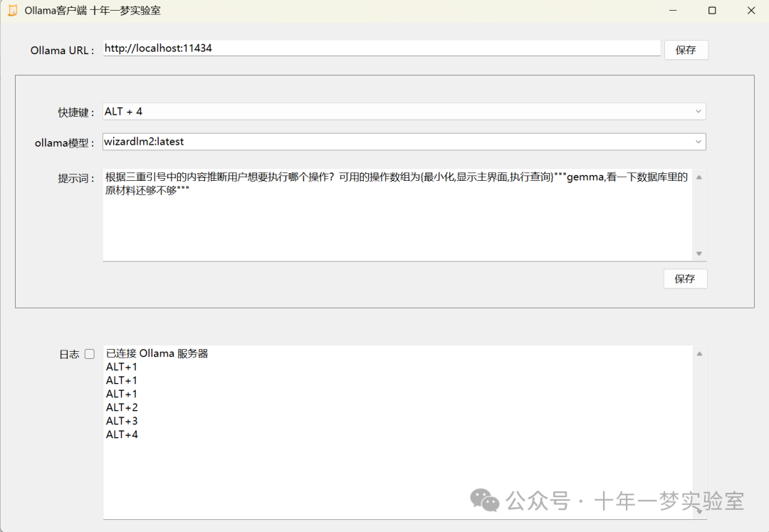Toggle the 日志 checkbox
769x532 pixels.
pyautogui.click(x=89, y=354)
